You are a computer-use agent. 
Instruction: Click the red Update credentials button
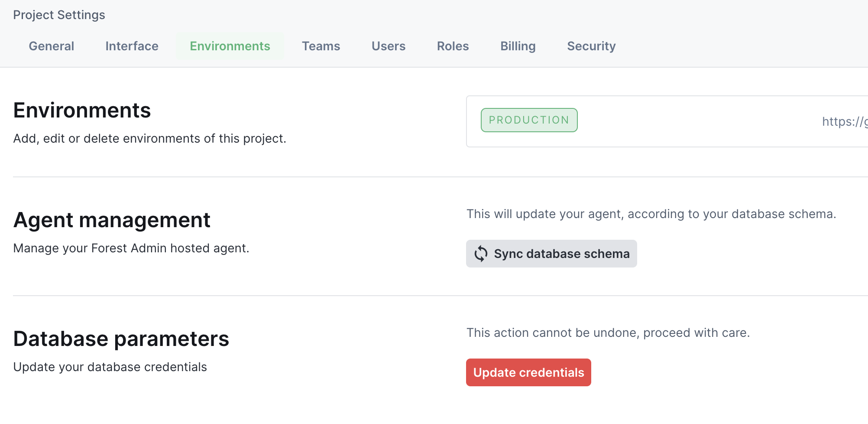(x=528, y=372)
